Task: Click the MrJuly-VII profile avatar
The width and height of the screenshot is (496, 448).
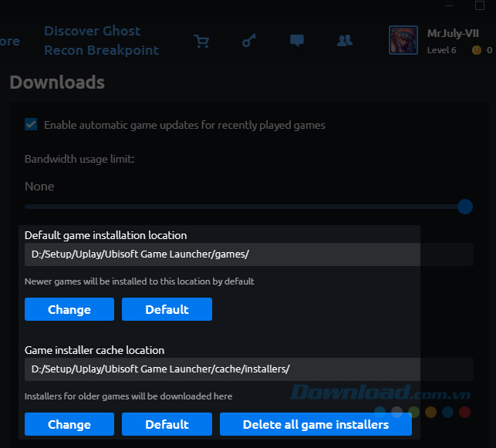Action: 403,40
